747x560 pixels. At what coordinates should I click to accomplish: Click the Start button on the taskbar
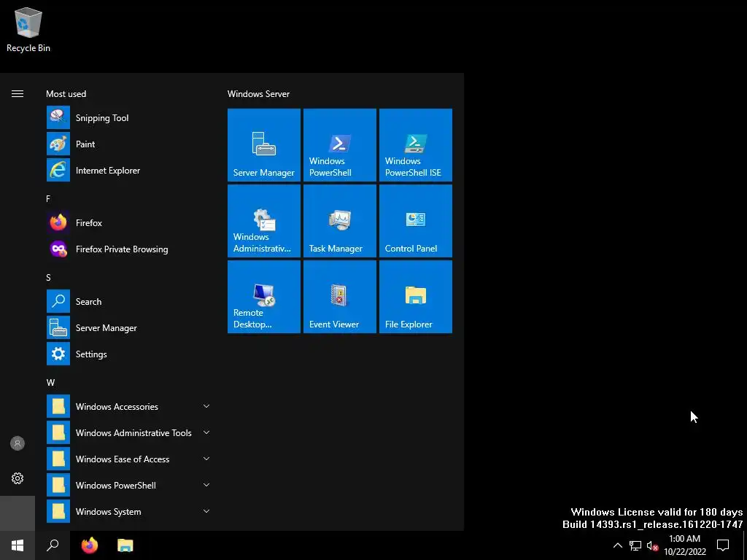coord(18,545)
